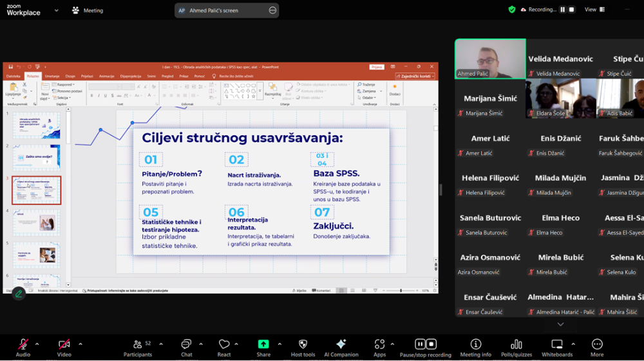Screen dimensions: 644x361
Task: Click Traženje find button in ribbon
Action: [366, 84]
